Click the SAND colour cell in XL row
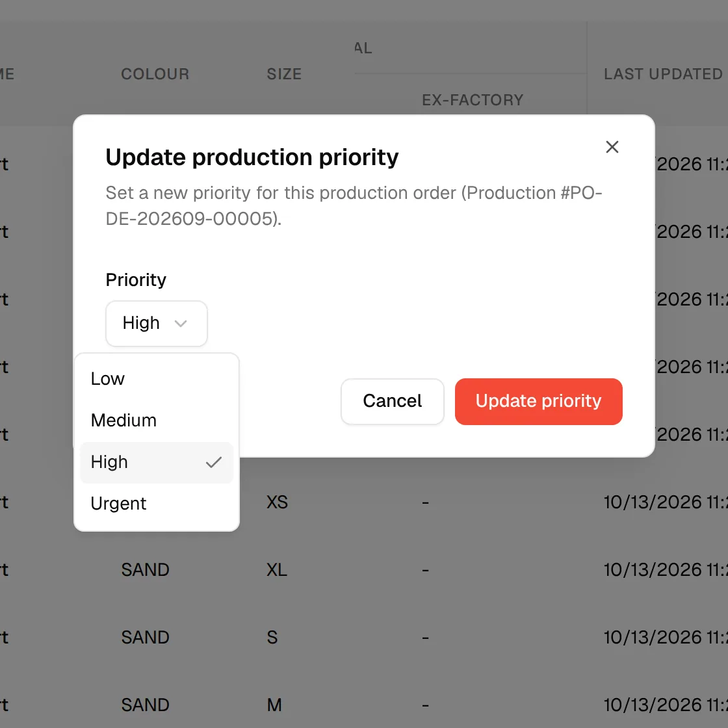Image resolution: width=728 pixels, height=728 pixels. [x=146, y=569]
